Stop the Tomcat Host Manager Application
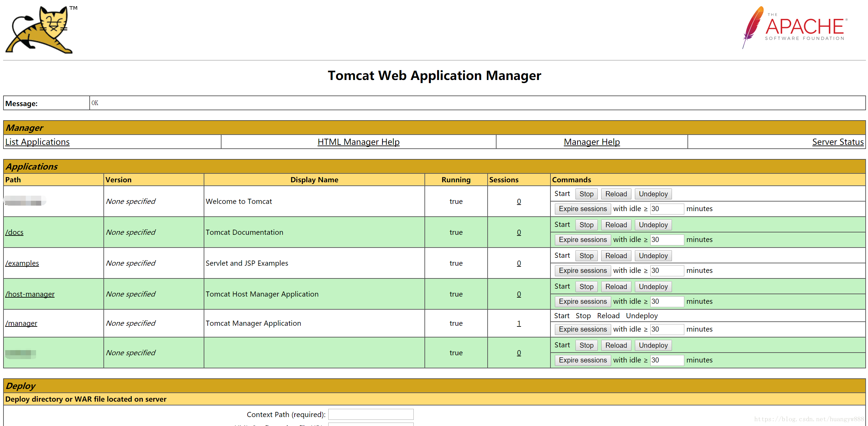The height and width of the screenshot is (426, 868). click(586, 287)
